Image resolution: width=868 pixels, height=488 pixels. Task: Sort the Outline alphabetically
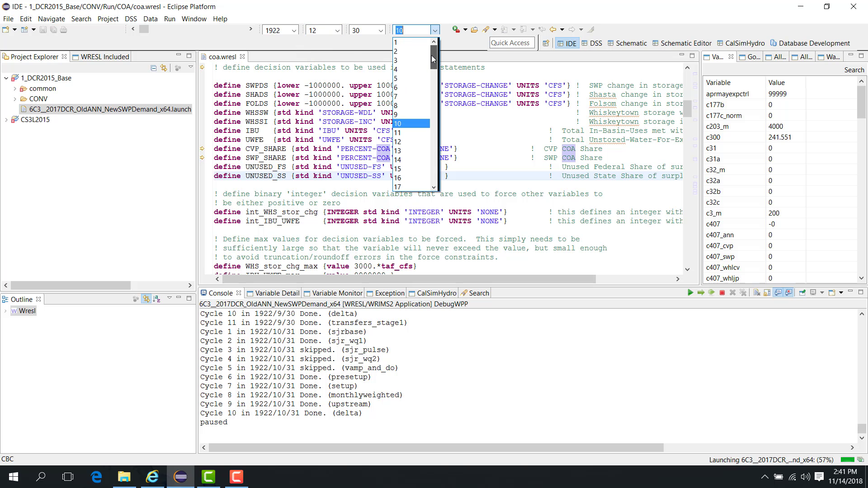[157, 299]
